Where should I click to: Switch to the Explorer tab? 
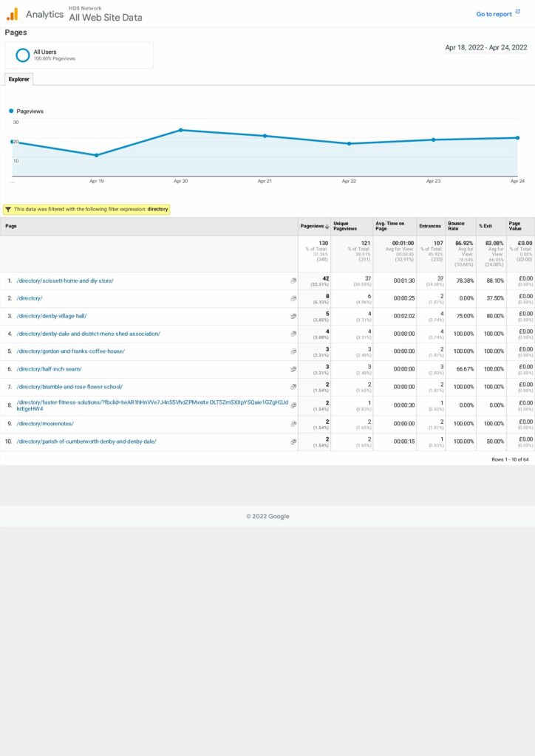click(18, 78)
